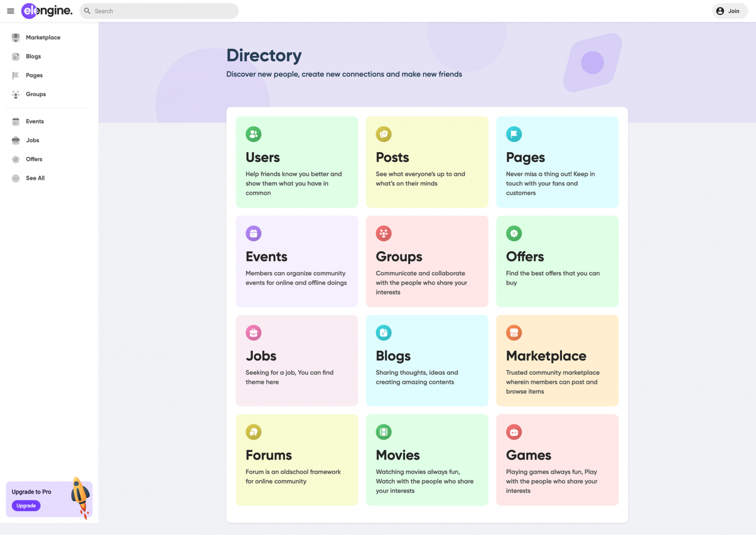The image size is (756, 535).
Task: Open the account profile menu
Action: coord(719,11)
